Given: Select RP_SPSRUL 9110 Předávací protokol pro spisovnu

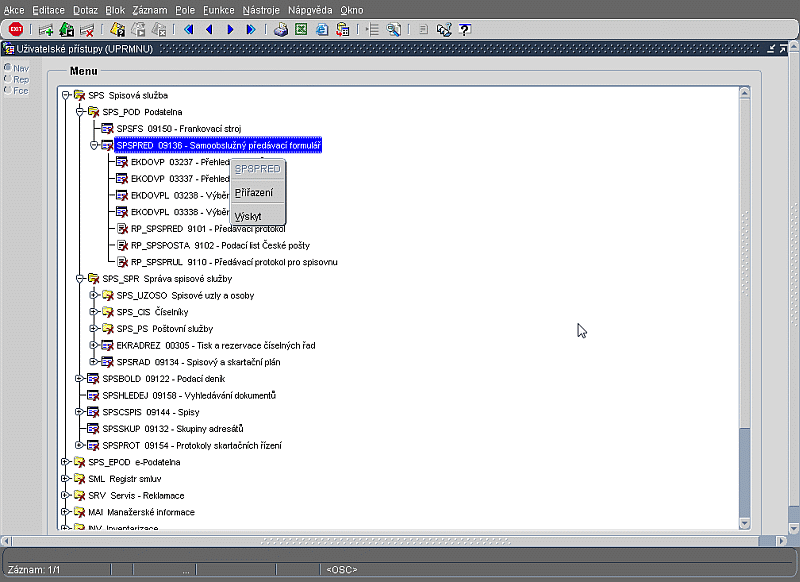Looking at the screenshot, I should coord(234,262).
